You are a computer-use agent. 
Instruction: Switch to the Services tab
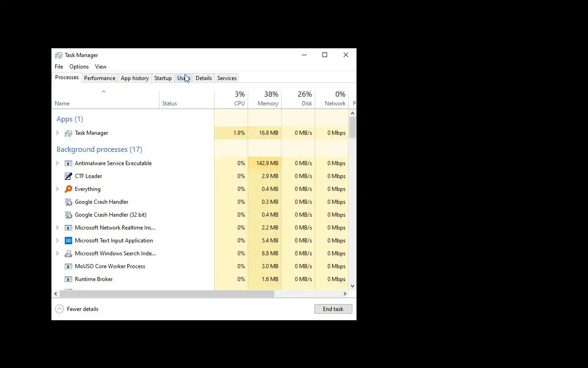227,78
